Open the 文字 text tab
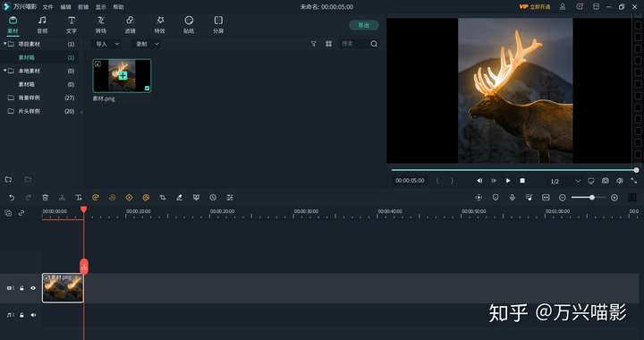The image size is (644, 340). pyautogui.click(x=72, y=25)
